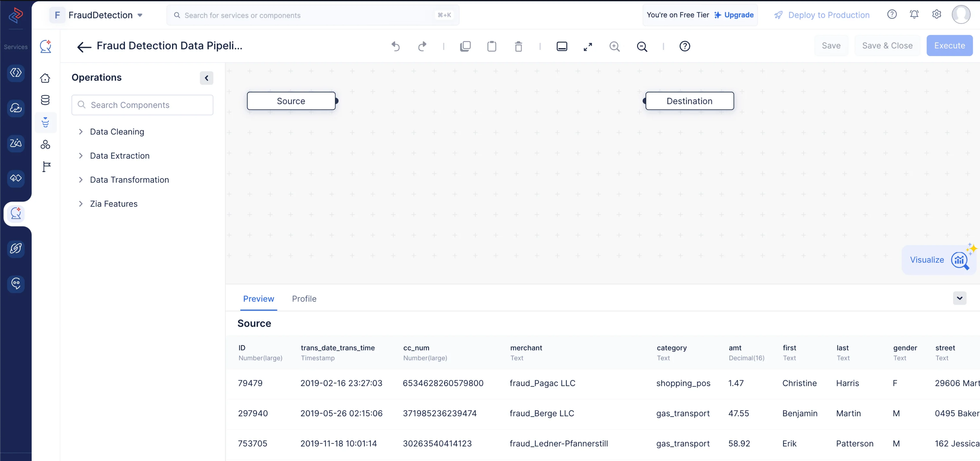
Task: Select the Preview tab
Action: point(258,299)
